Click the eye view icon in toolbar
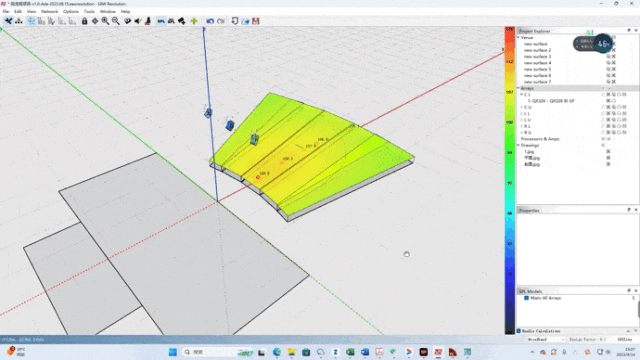 pyautogui.click(x=127, y=21)
